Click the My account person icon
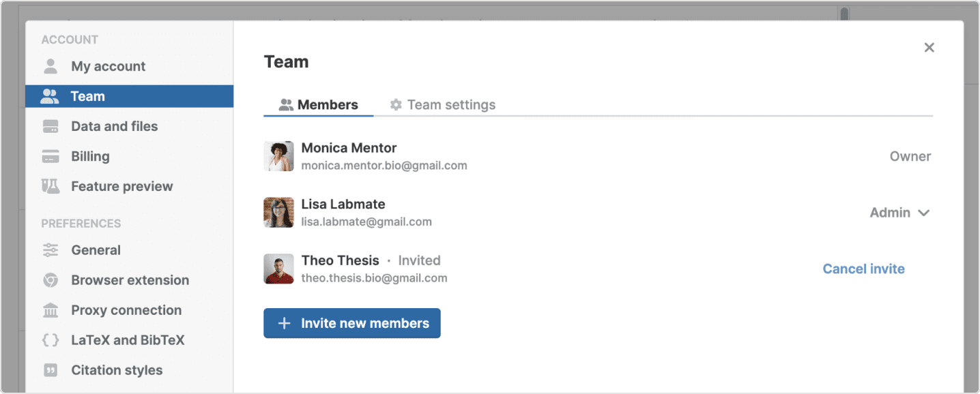The width and height of the screenshot is (980, 394). 51,66
